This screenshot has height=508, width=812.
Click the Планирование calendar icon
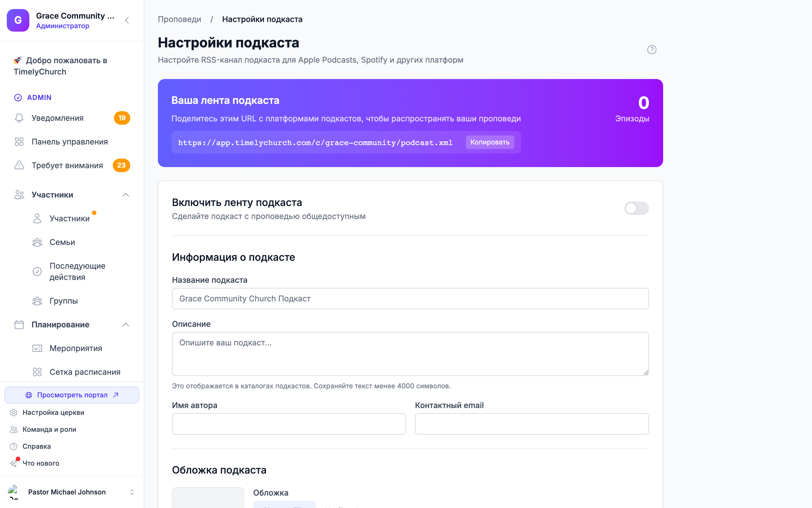tap(19, 325)
